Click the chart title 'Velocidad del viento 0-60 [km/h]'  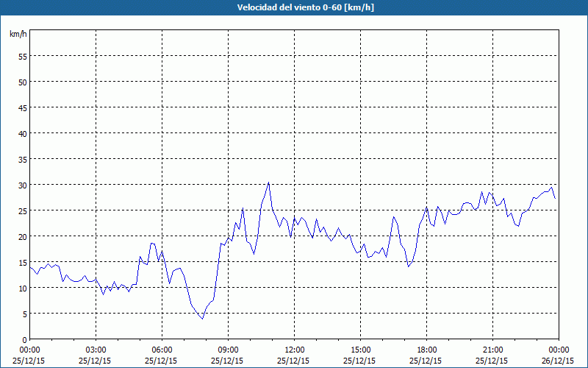click(305, 7)
